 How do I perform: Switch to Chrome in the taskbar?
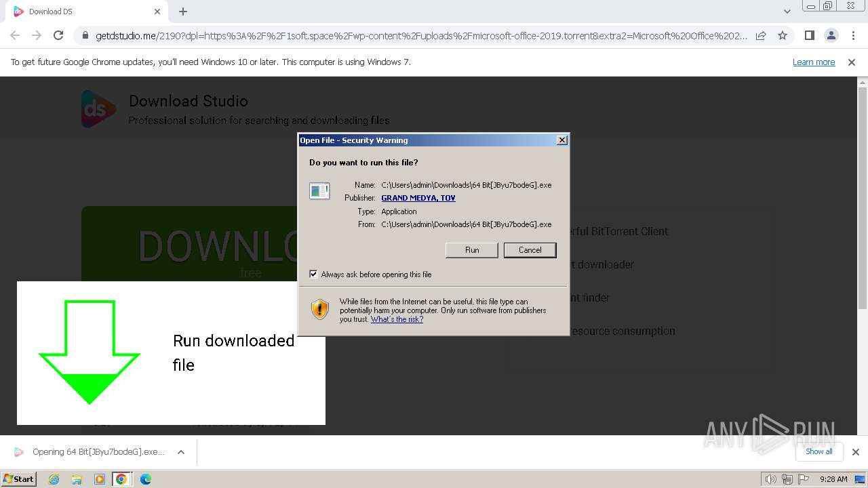[121, 479]
